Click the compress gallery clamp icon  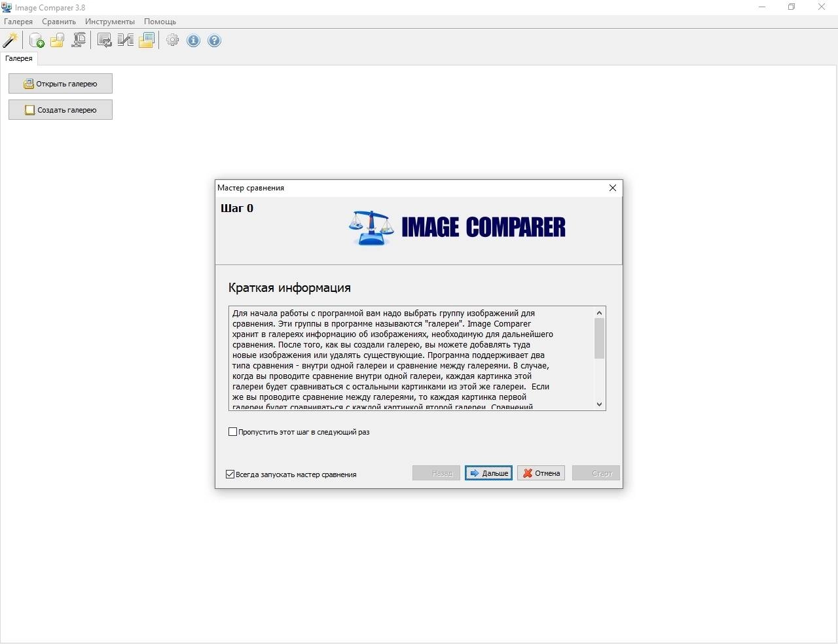pos(79,41)
